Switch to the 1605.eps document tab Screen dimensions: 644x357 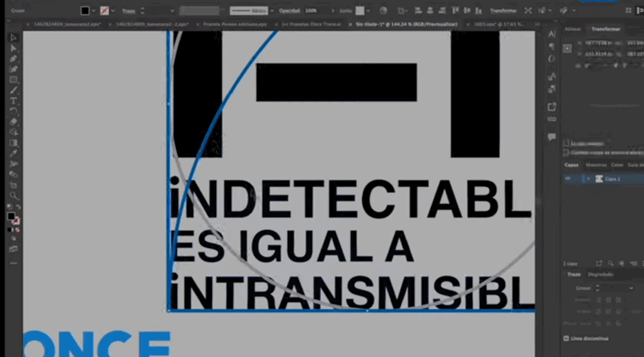click(499, 25)
